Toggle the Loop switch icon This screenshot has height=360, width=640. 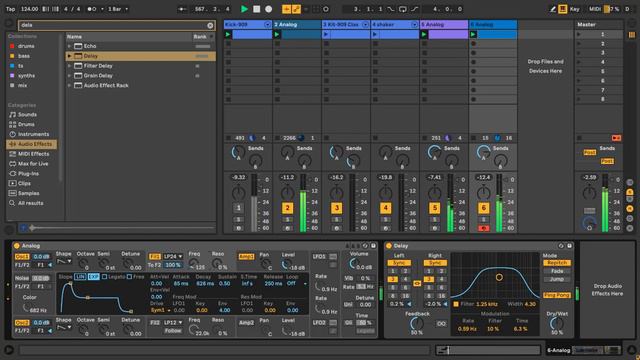click(x=402, y=9)
